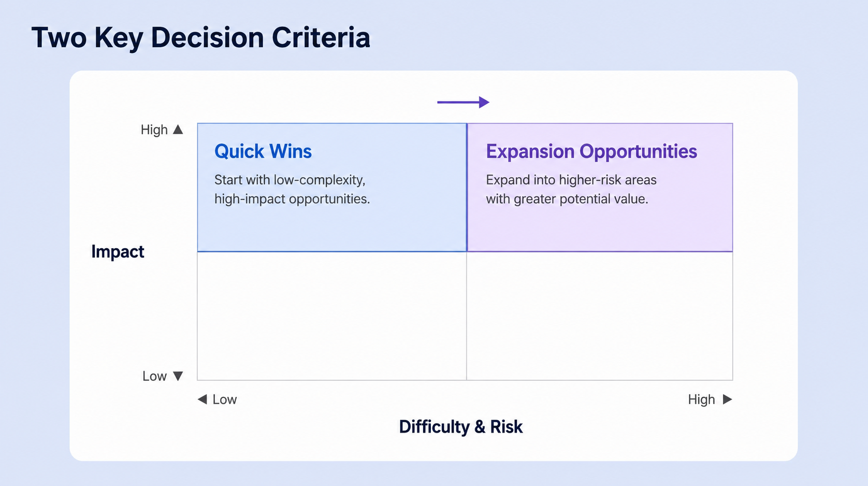
Task: Click the Quick Wins description text
Action: tap(292, 189)
